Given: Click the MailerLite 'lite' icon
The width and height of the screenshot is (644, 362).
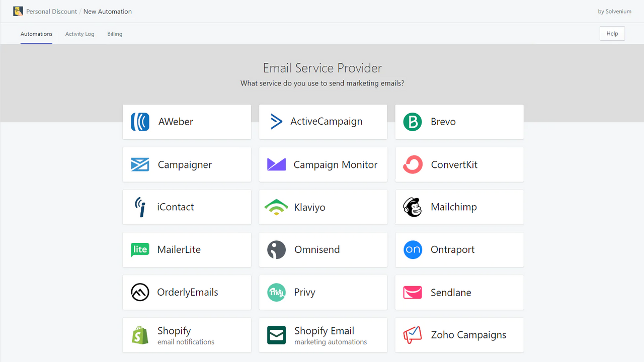Looking at the screenshot, I should point(140,249).
